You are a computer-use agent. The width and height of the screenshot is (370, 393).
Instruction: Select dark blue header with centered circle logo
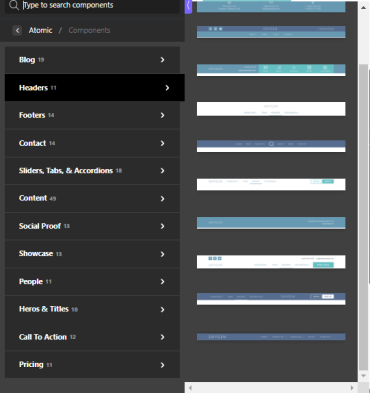(x=271, y=146)
